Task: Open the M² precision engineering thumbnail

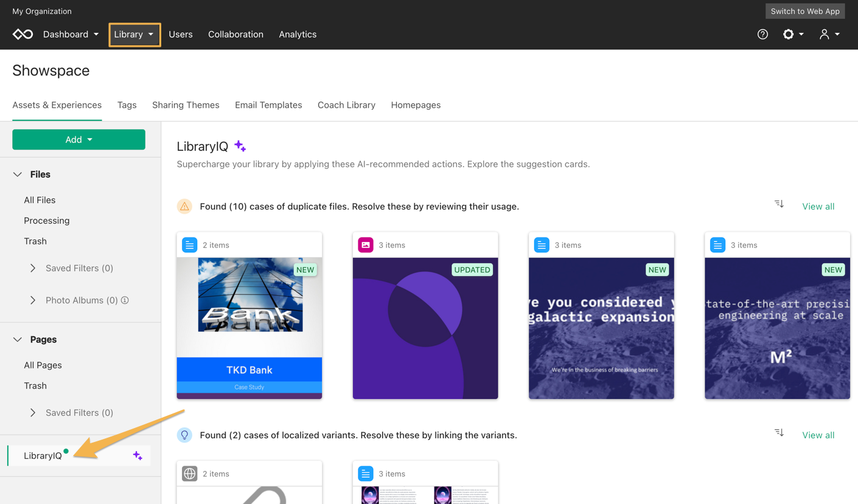Action: (777, 328)
